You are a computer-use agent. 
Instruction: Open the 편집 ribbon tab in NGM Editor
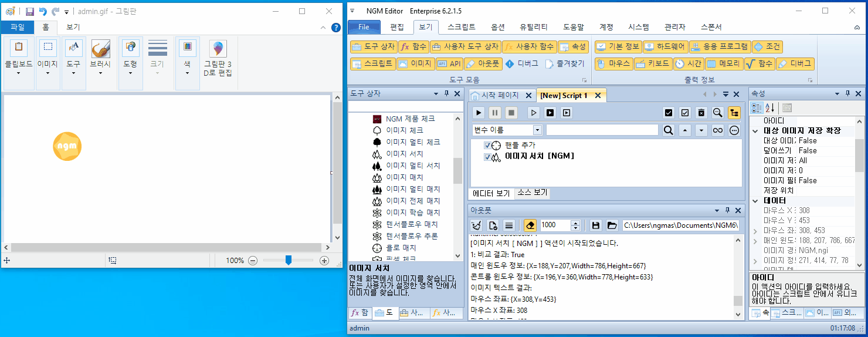(x=397, y=27)
